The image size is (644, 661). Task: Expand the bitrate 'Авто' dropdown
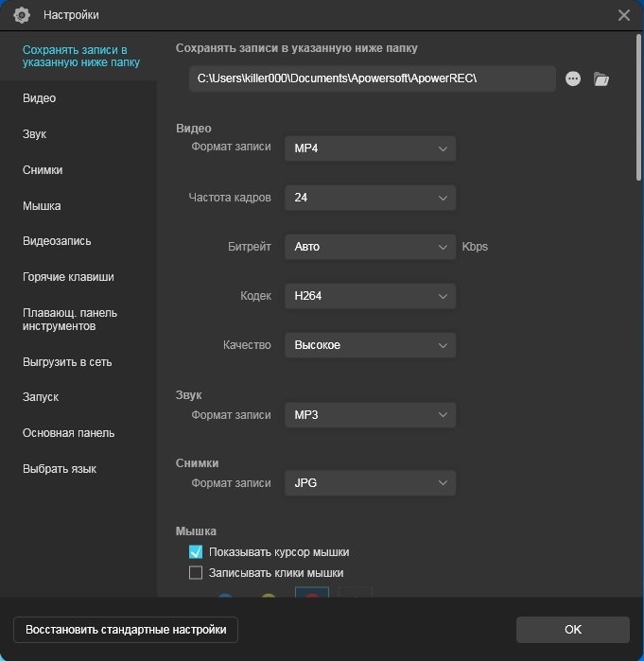370,247
